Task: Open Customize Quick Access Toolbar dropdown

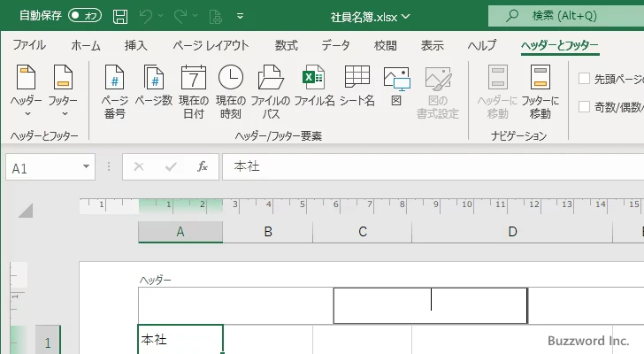Action: pos(241,16)
